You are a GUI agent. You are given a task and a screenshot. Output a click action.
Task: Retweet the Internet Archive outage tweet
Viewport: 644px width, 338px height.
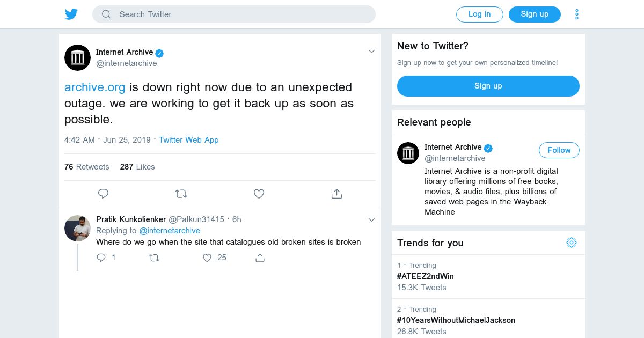click(x=181, y=194)
